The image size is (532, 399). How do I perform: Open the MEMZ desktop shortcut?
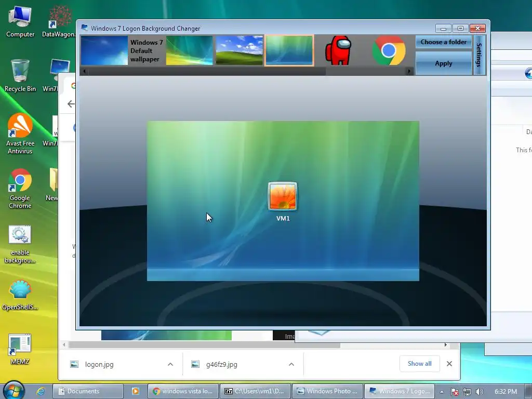coord(20,350)
